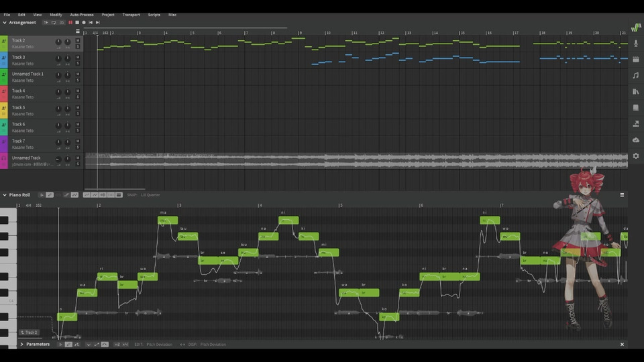This screenshot has height=362, width=644.
Task: Select the line drawing tool in Piano Roll
Action: tap(66, 195)
